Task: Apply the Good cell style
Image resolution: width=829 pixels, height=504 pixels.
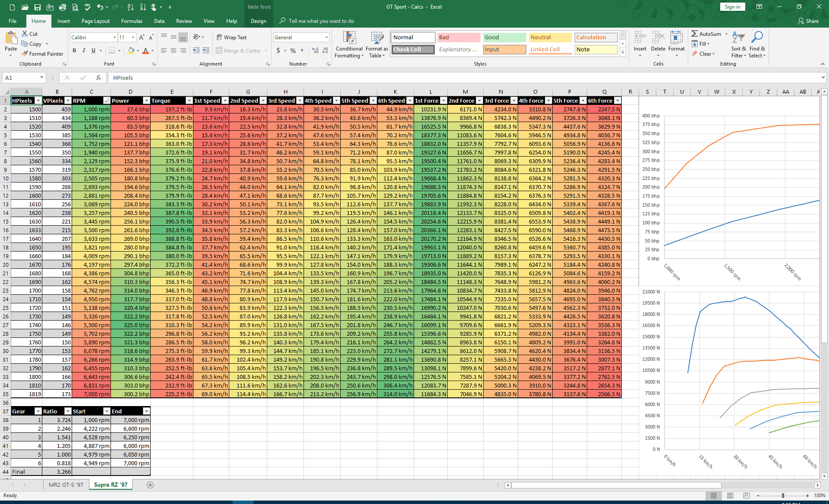Action: [504, 38]
